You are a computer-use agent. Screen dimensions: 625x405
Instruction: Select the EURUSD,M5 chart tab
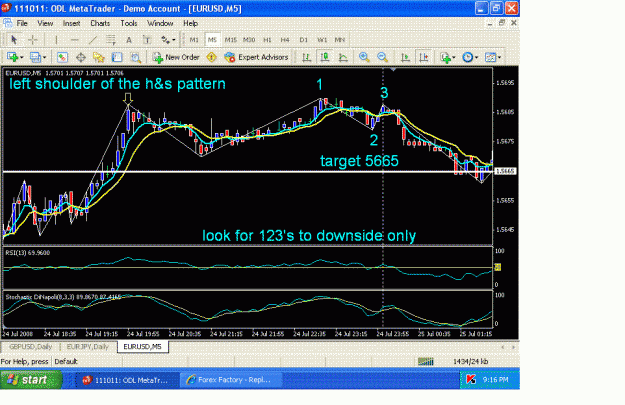coord(142,347)
